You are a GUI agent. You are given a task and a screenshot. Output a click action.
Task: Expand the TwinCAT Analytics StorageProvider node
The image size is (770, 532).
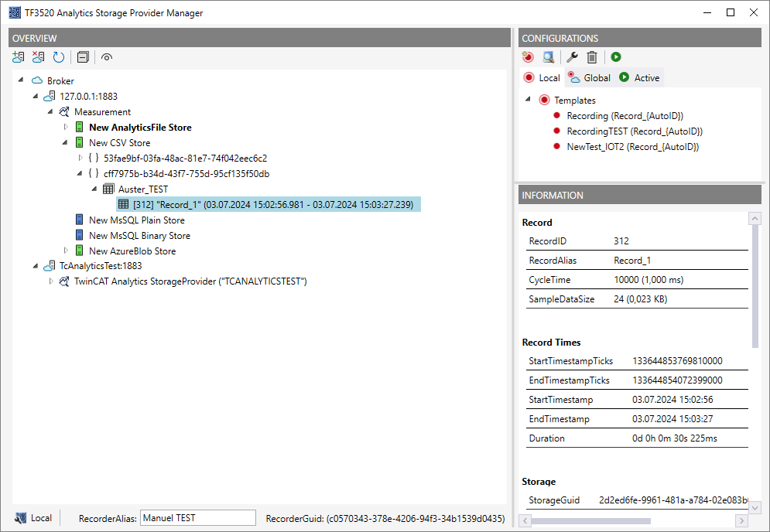[50, 281]
